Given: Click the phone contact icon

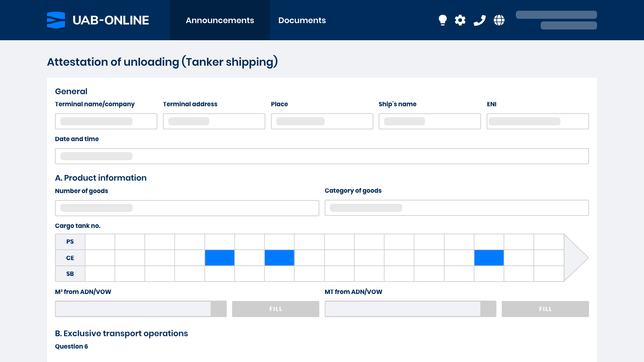Looking at the screenshot, I should coord(480,20).
